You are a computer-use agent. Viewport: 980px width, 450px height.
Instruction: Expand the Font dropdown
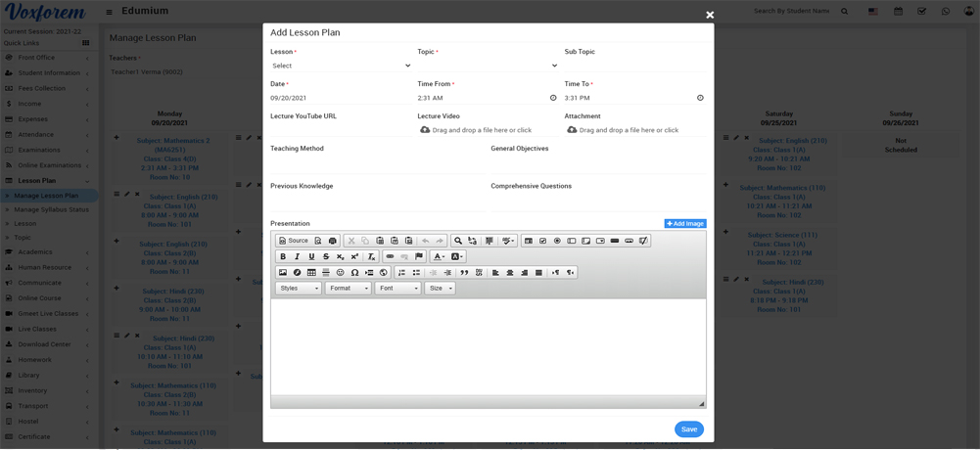397,289
